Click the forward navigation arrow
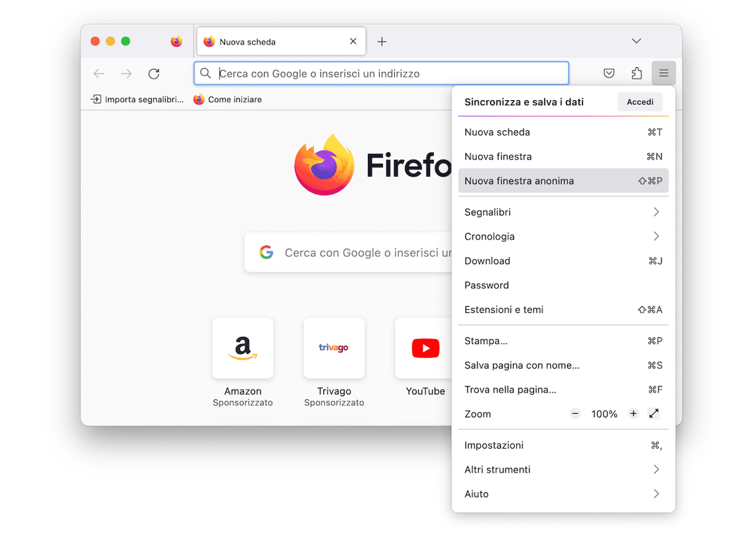The height and width of the screenshot is (550, 756). (126, 73)
